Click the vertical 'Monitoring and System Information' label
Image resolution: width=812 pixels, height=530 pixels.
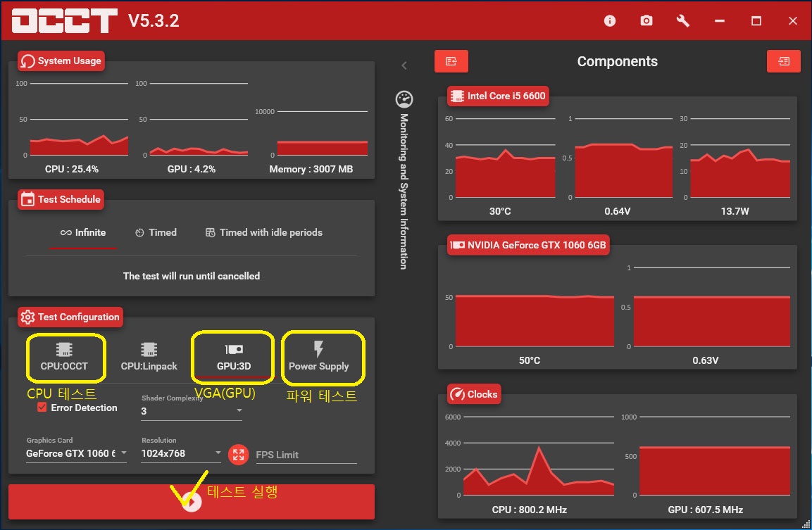(x=404, y=191)
